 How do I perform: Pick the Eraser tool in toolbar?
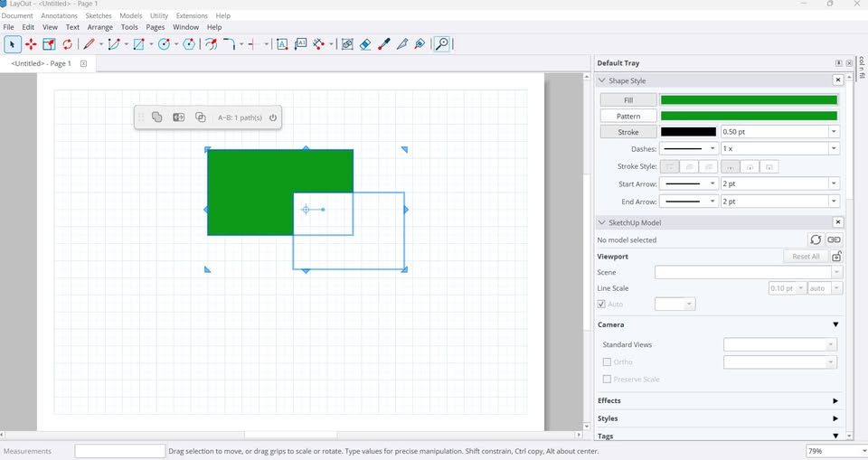(365, 44)
